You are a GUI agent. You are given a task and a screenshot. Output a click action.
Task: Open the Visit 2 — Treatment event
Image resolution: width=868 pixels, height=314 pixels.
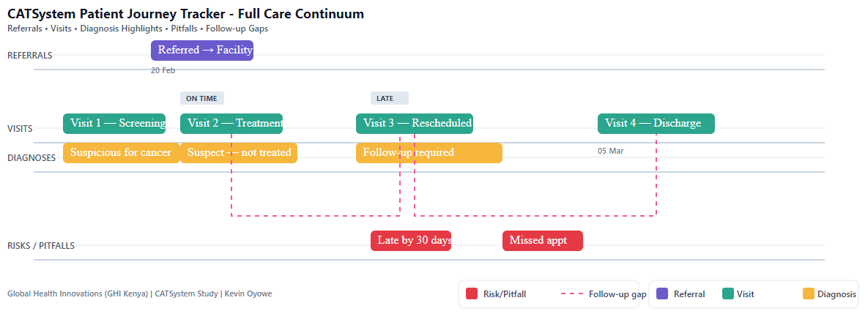[x=231, y=124]
